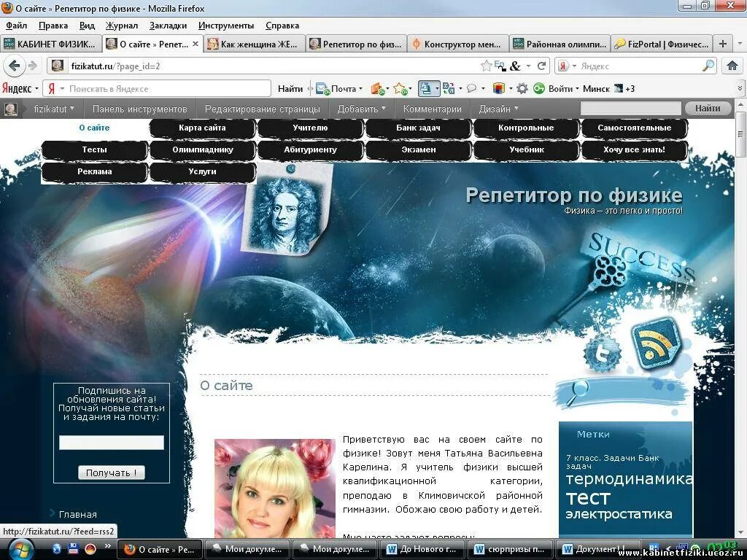Click the WordPress admin bar avatar icon

(11, 109)
